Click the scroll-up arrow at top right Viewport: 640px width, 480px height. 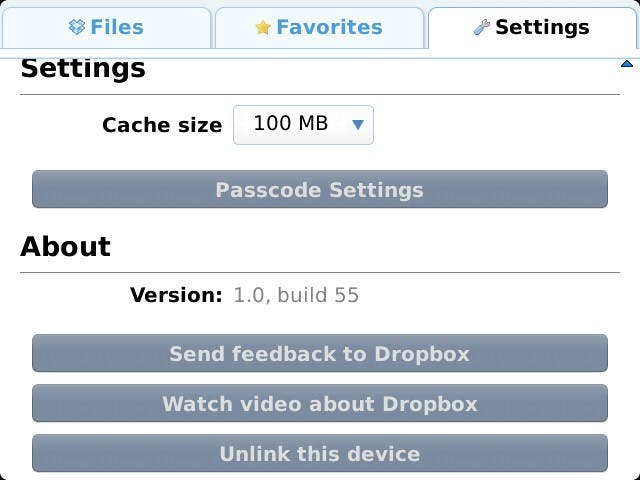tap(627, 65)
